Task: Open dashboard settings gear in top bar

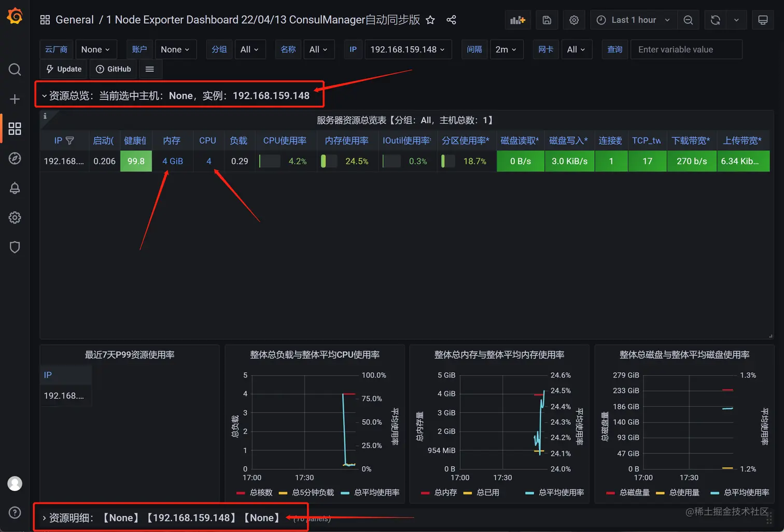Action: (574, 20)
